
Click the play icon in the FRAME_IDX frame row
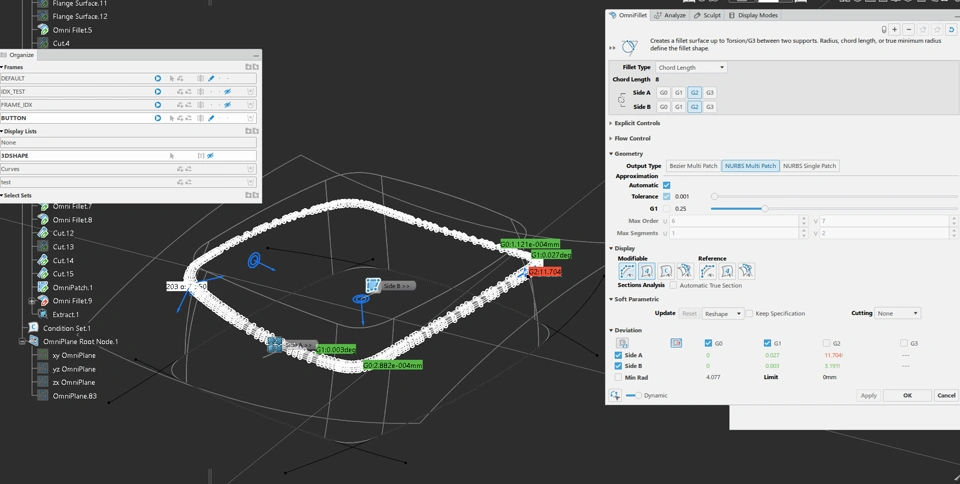pos(157,105)
